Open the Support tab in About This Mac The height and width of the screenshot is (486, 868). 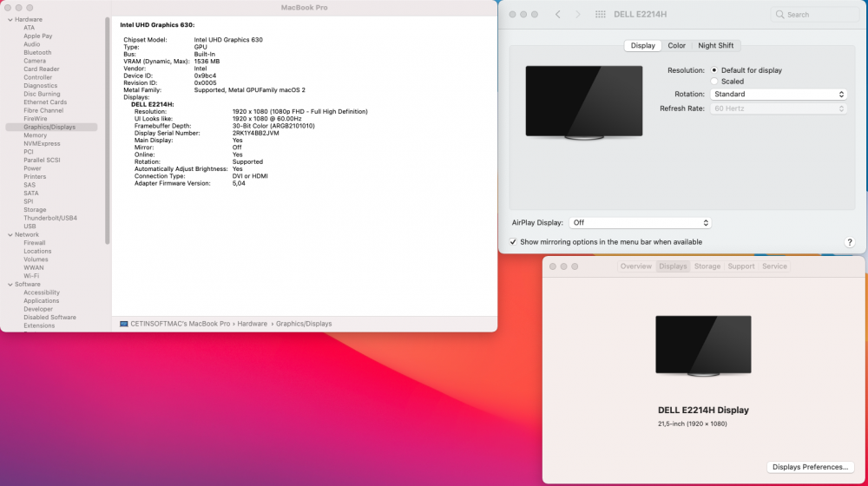(x=740, y=266)
